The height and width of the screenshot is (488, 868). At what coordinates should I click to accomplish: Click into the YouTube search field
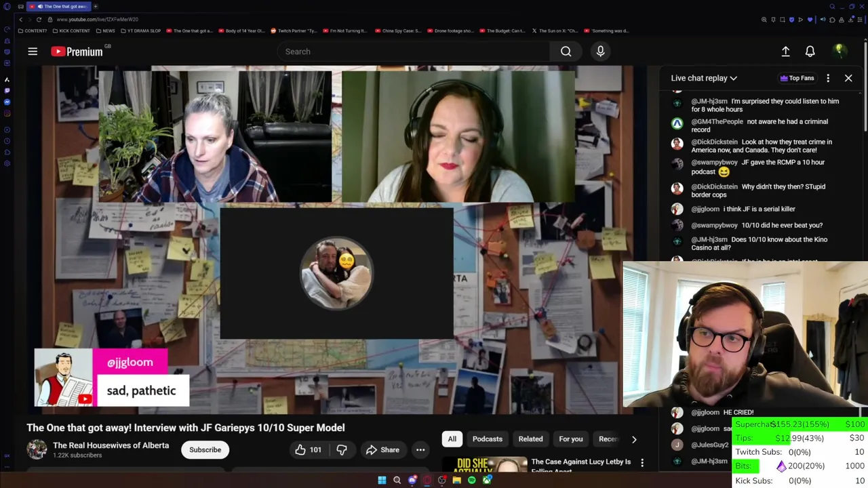[x=414, y=52]
